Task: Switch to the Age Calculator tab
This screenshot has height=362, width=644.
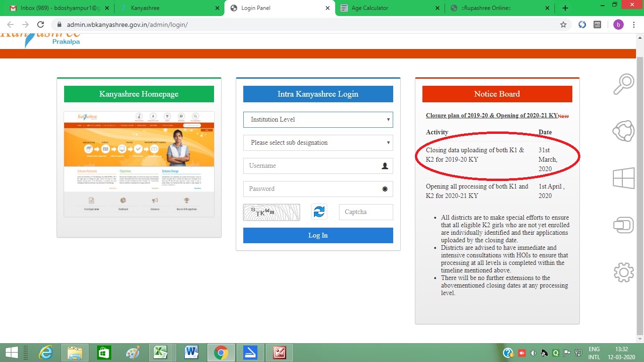Action: point(389,8)
